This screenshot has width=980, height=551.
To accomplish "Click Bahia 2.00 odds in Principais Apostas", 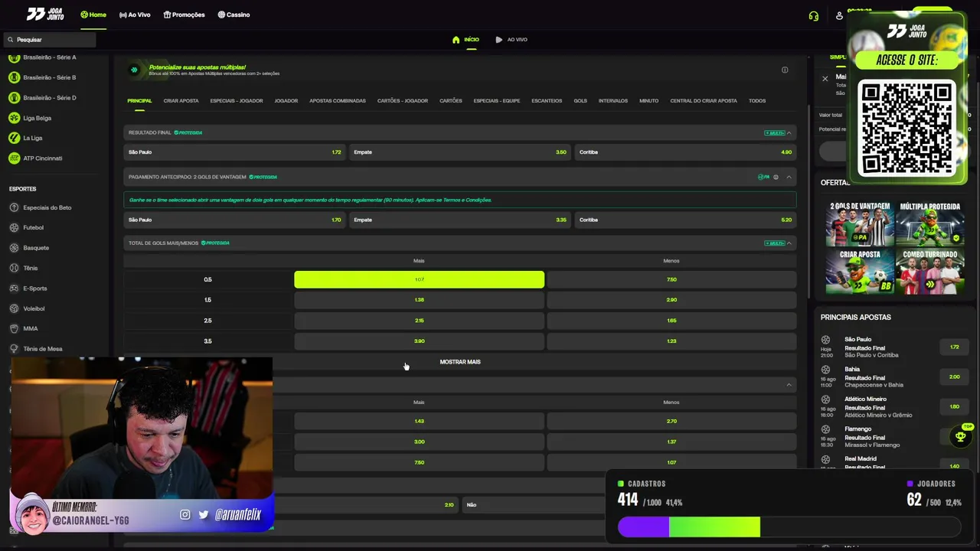I will click(x=954, y=377).
